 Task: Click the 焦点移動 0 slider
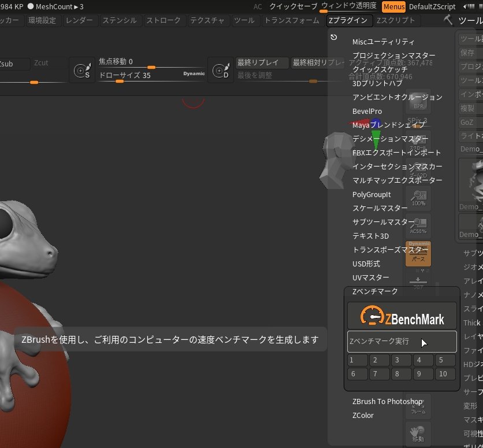151,63
